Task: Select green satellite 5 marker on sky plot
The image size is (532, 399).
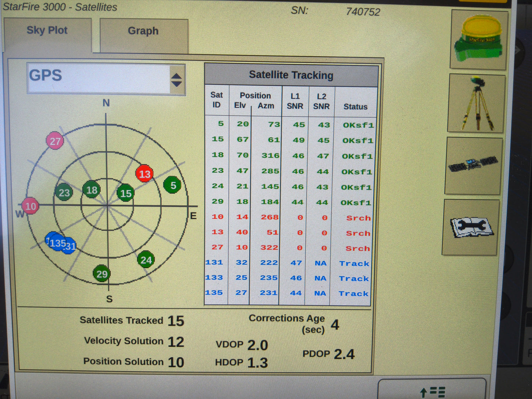Action: point(173,185)
